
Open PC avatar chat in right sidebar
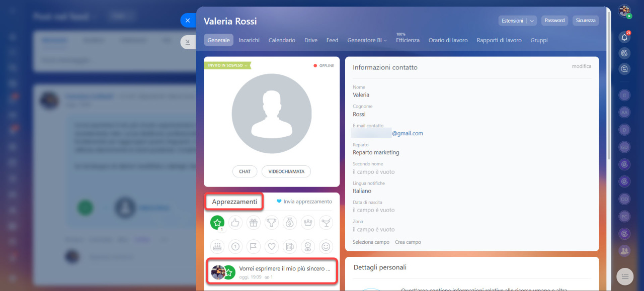625,216
